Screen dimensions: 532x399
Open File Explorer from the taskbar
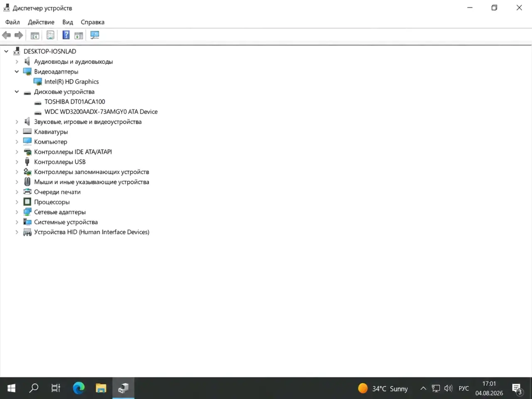click(x=101, y=388)
